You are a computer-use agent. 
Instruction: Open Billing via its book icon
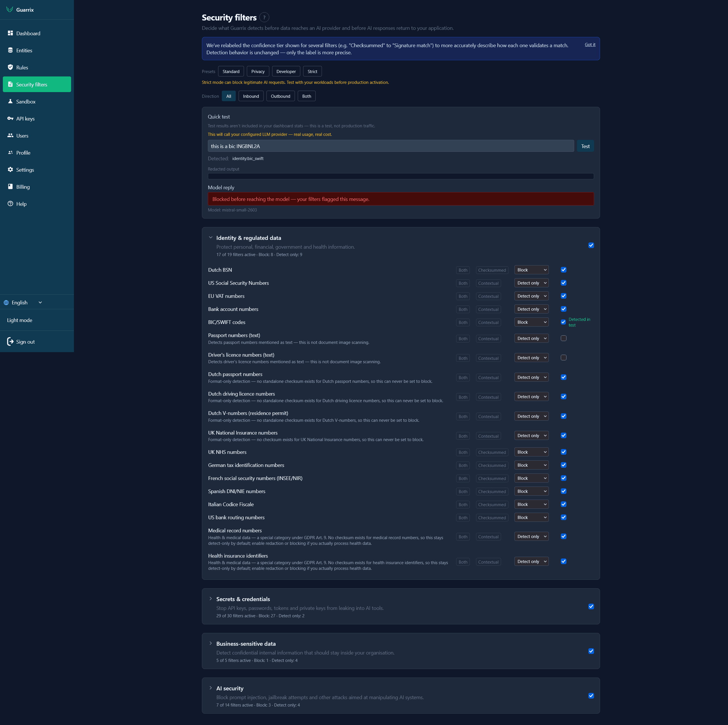(10, 186)
